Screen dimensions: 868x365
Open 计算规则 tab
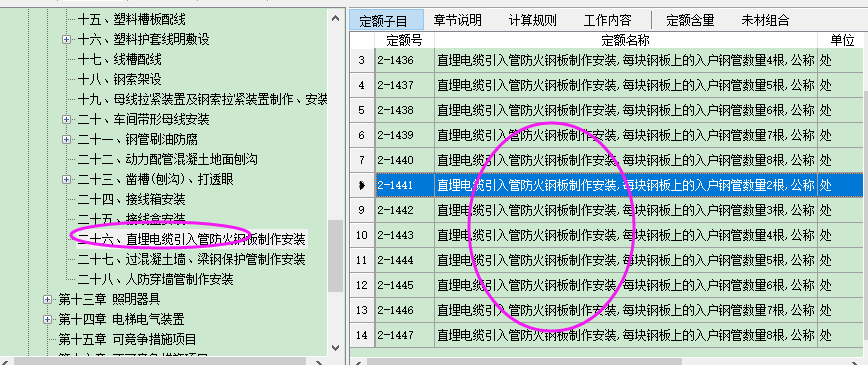click(x=533, y=20)
